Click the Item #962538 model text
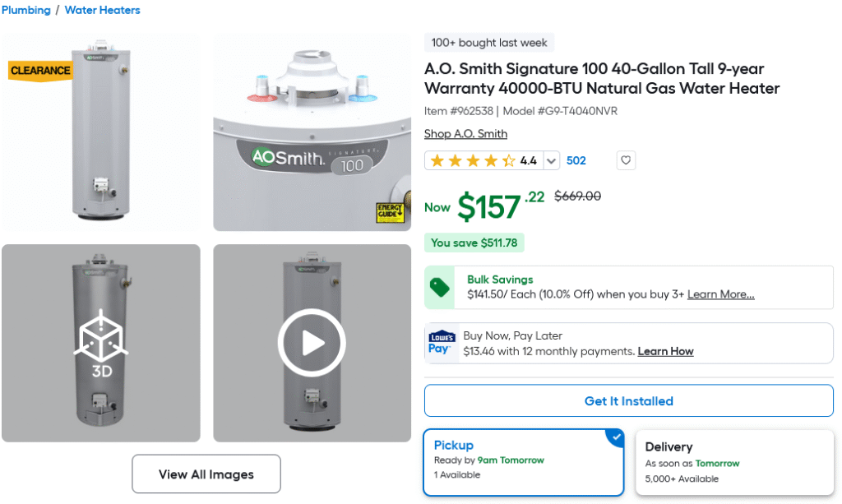 pyautogui.click(x=520, y=111)
